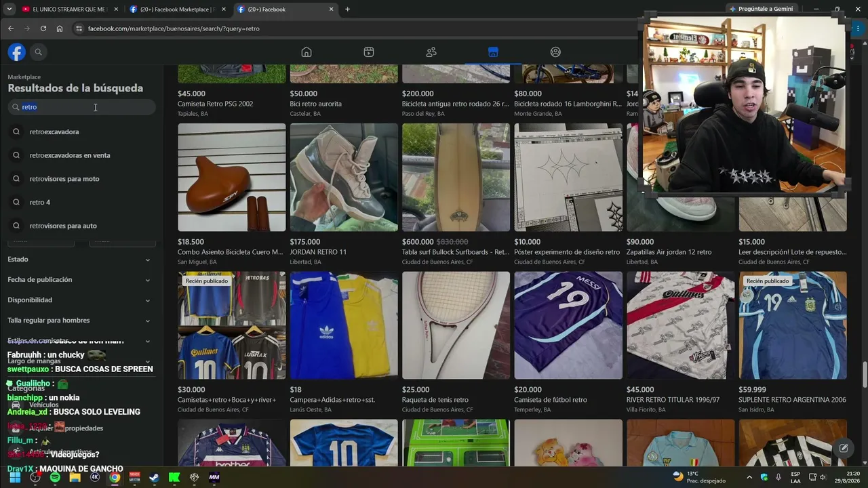Open new browser tab with plus button
This screenshot has height=488, width=868.
pos(348,9)
